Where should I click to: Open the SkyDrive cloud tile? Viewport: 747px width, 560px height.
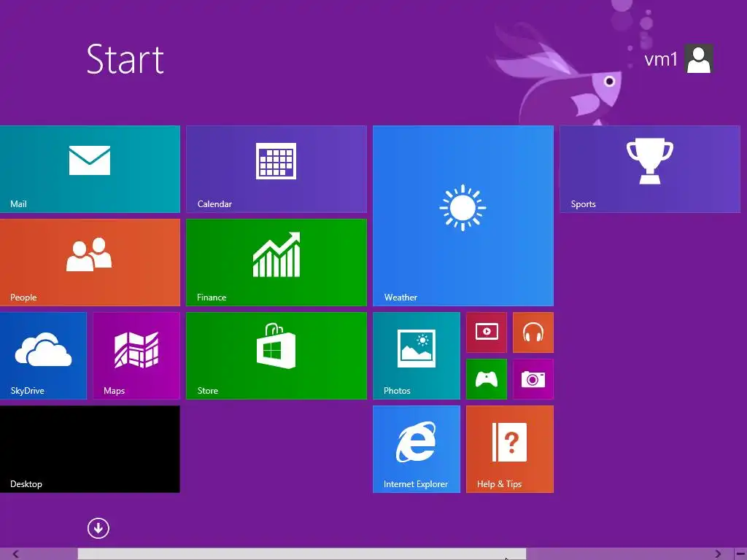click(43, 356)
